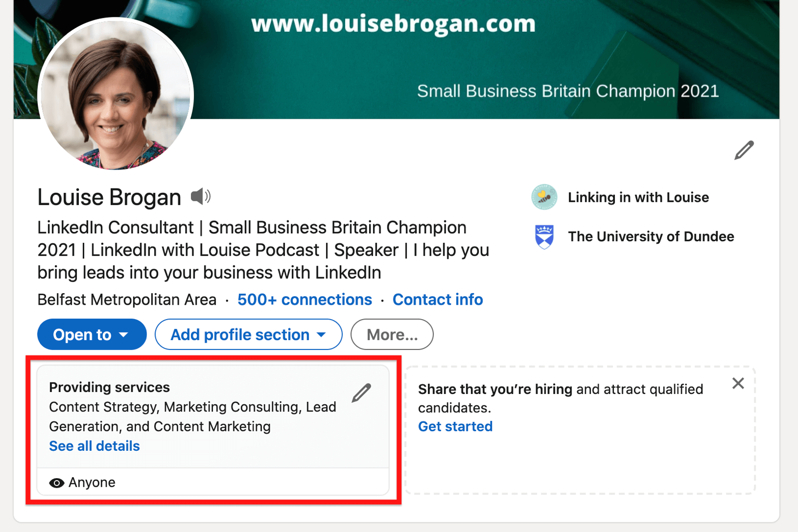The image size is (798, 532).
Task: Open the 500+ connections link
Action: [305, 299]
